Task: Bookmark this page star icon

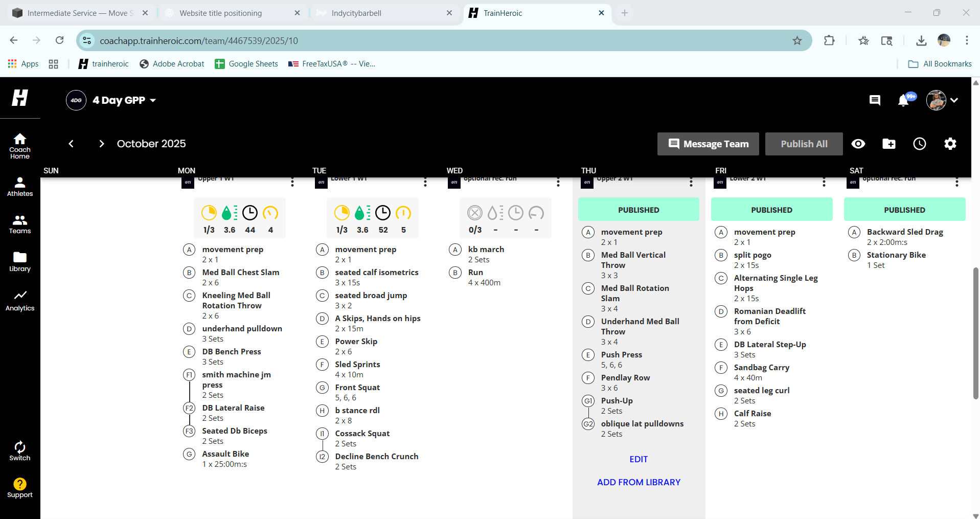Action: click(x=797, y=40)
